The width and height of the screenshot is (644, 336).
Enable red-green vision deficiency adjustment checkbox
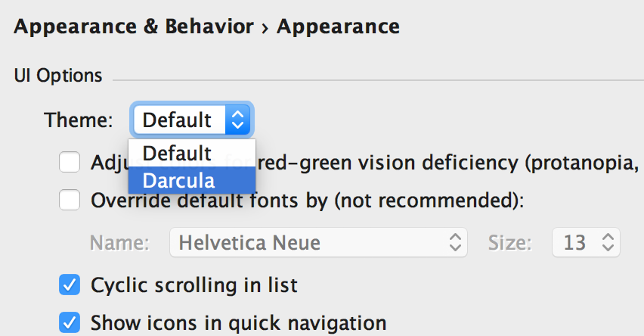70,163
